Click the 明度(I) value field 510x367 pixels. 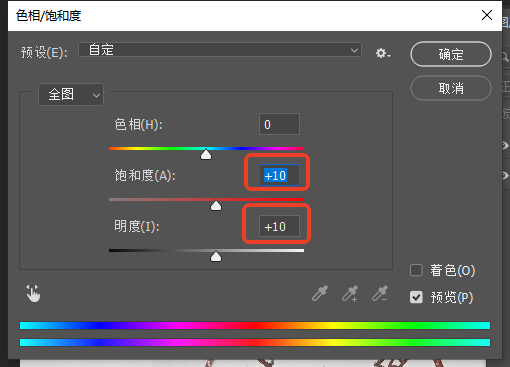(x=279, y=226)
